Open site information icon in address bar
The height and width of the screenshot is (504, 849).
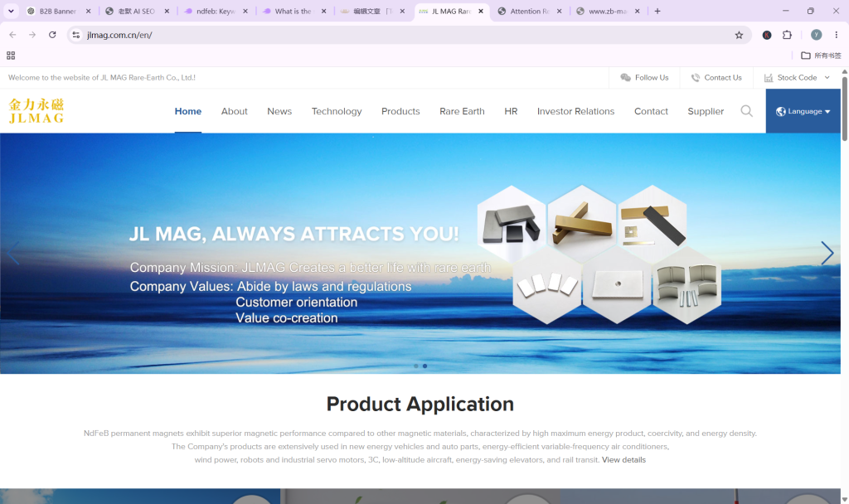[x=76, y=35]
